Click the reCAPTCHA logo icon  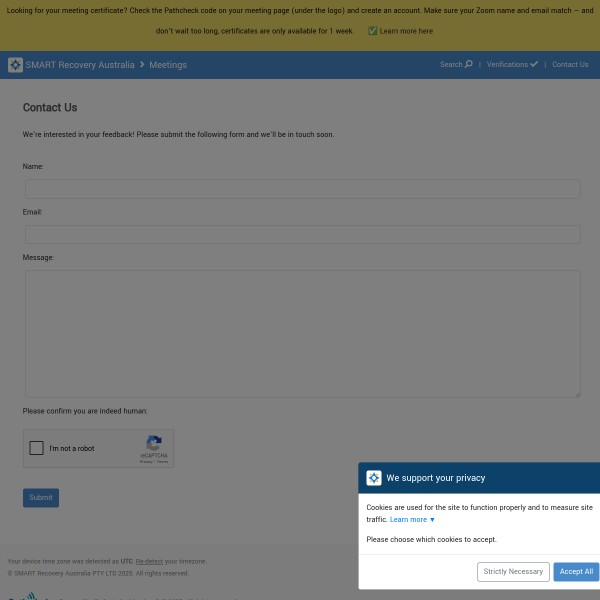154,443
